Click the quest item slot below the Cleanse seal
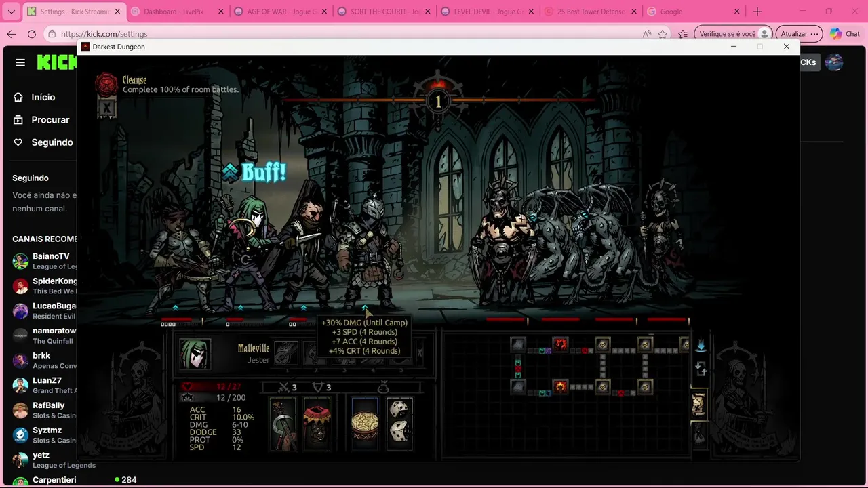This screenshot has width=868, height=488. click(x=106, y=107)
